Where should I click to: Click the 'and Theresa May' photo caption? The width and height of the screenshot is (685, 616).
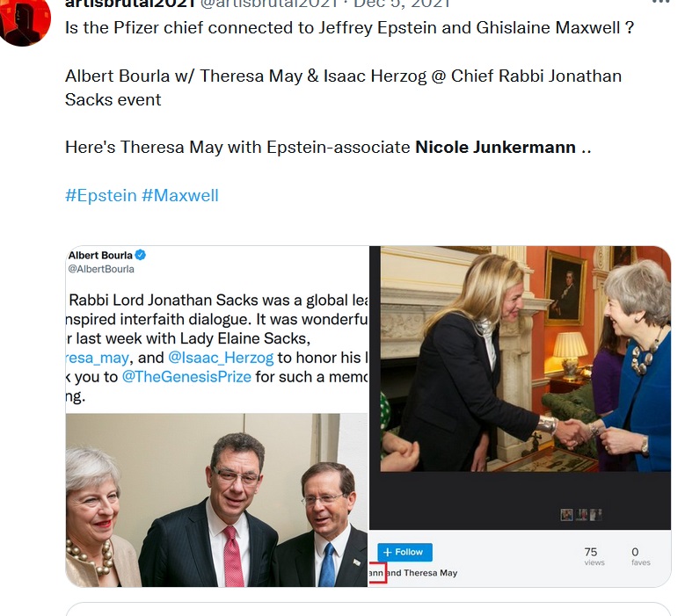point(422,573)
